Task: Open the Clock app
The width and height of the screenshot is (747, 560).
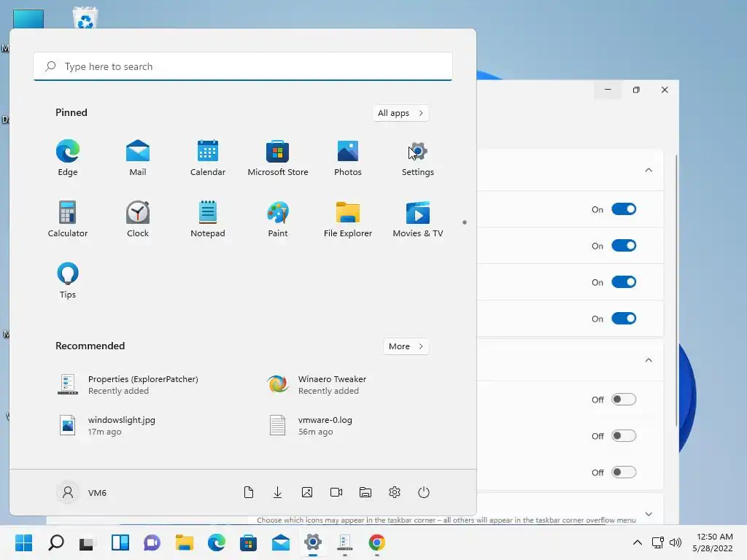Action: [138, 219]
